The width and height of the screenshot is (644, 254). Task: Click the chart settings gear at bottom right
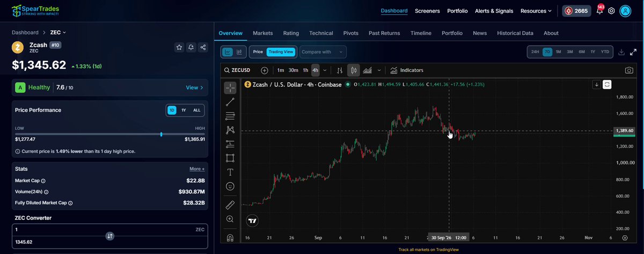(x=625, y=237)
